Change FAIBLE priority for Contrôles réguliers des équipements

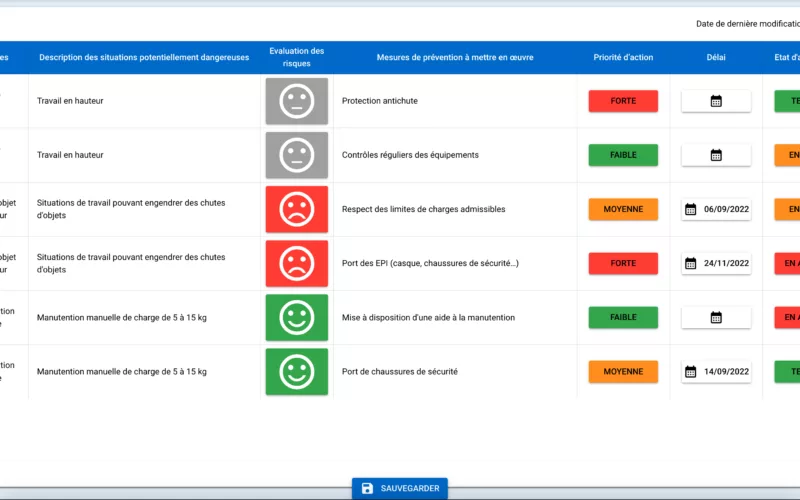[x=623, y=155]
